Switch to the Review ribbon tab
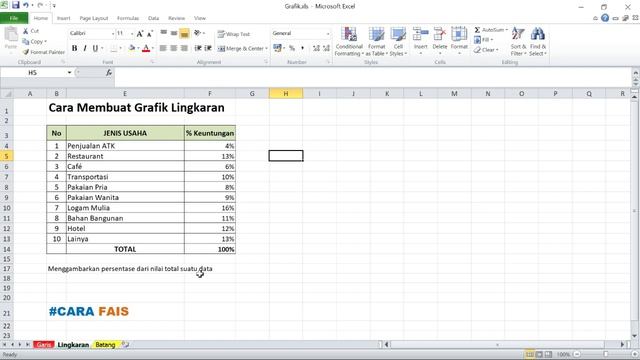Screen dimensions: 640x360 [x=176, y=18]
